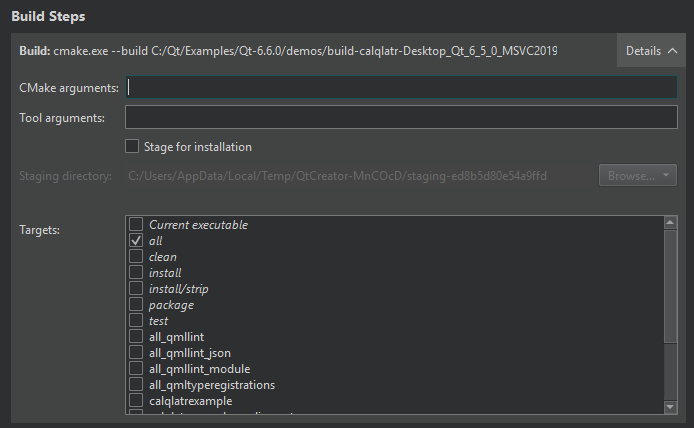This screenshot has height=428, width=694.
Task: Tick the test target checkbox
Action: 136,321
